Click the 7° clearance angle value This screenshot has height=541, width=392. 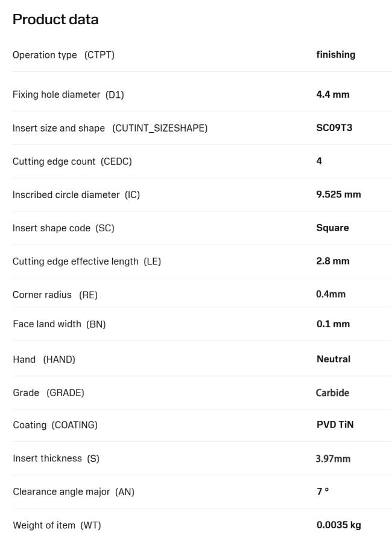pos(323,491)
